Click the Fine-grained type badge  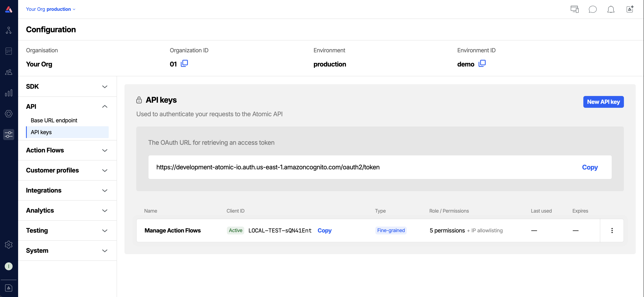pos(391,230)
